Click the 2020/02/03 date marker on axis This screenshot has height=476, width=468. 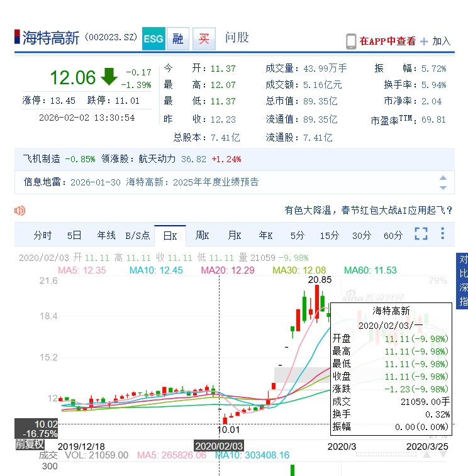219,446
